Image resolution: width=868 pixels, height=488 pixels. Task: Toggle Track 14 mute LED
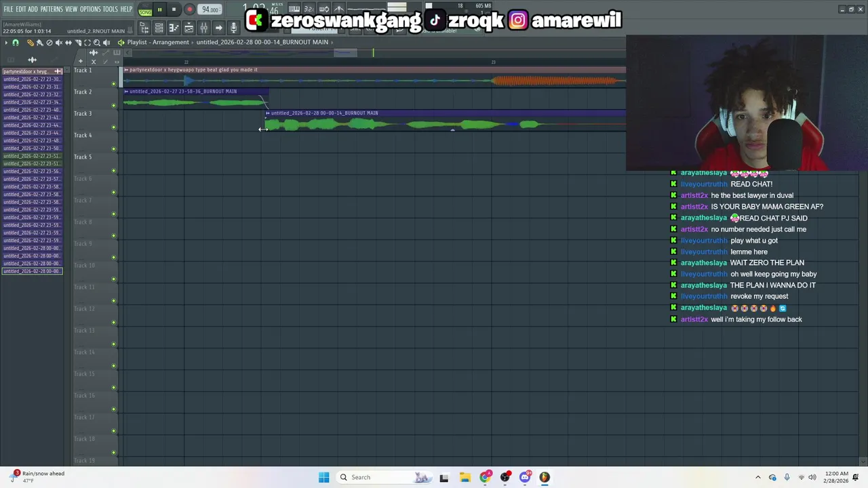click(x=114, y=366)
